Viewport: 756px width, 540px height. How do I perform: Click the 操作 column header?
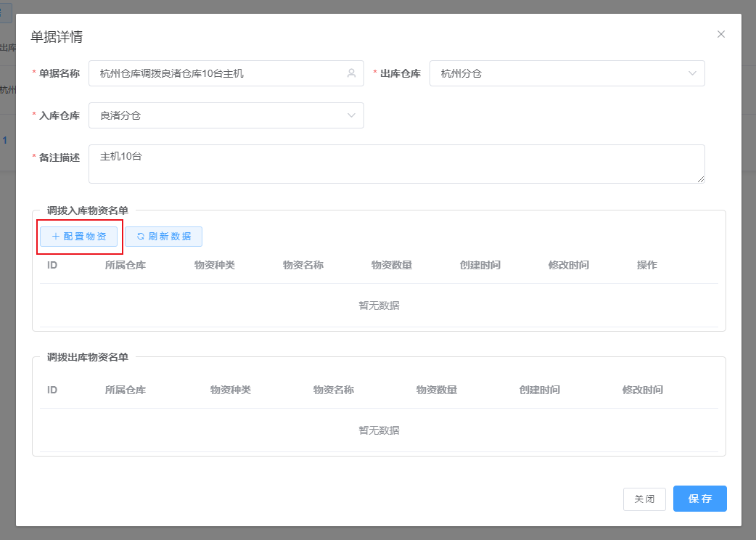coord(646,265)
